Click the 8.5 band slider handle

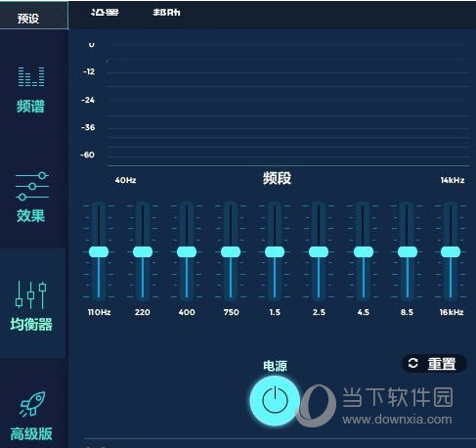coord(408,251)
